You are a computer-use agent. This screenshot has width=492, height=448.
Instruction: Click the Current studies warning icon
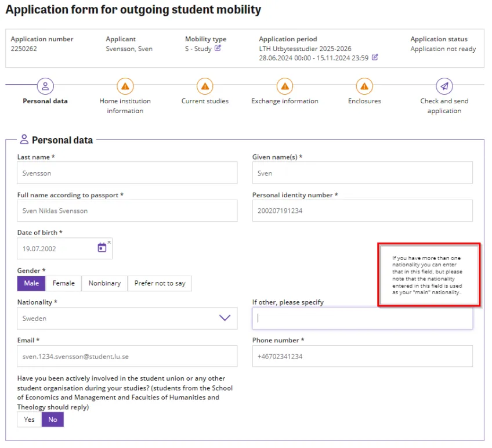205,85
